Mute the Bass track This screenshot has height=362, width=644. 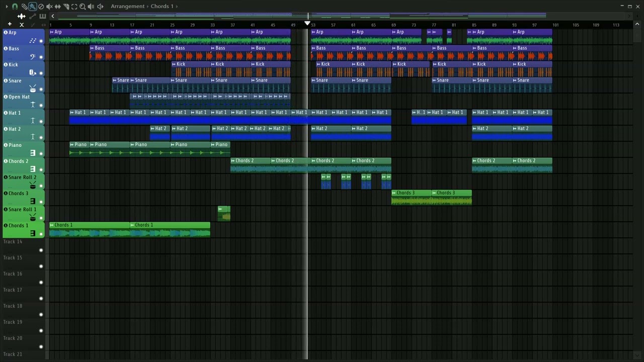(41, 57)
